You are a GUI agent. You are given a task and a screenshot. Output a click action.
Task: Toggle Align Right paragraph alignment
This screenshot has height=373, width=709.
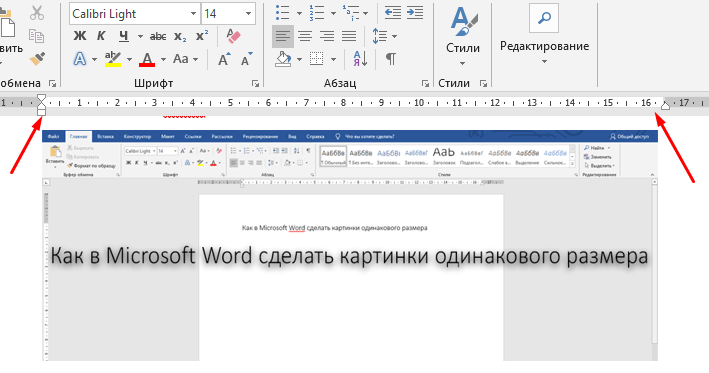[327, 36]
